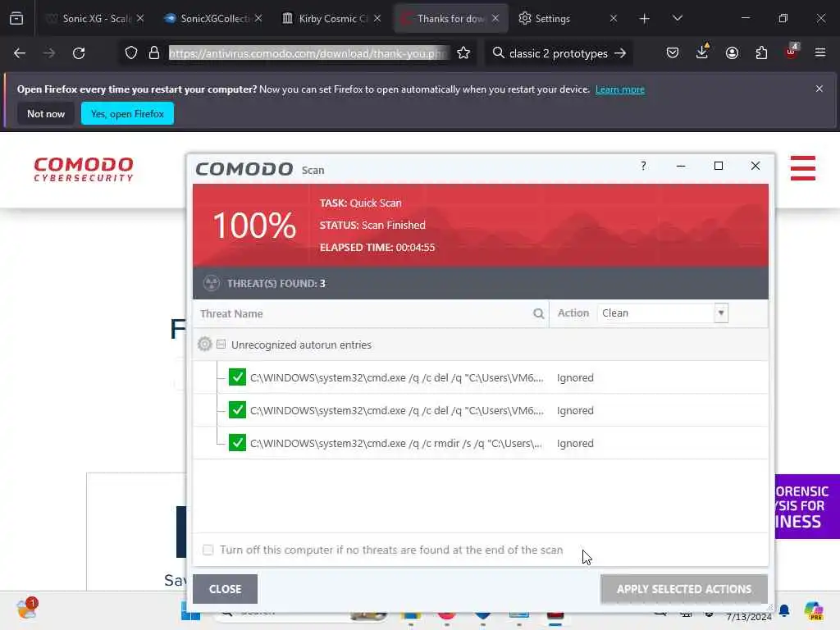This screenshot has width=840, height=630.
Task: Switch to SonicXGCollection tab
Action: tap(214, 18)
